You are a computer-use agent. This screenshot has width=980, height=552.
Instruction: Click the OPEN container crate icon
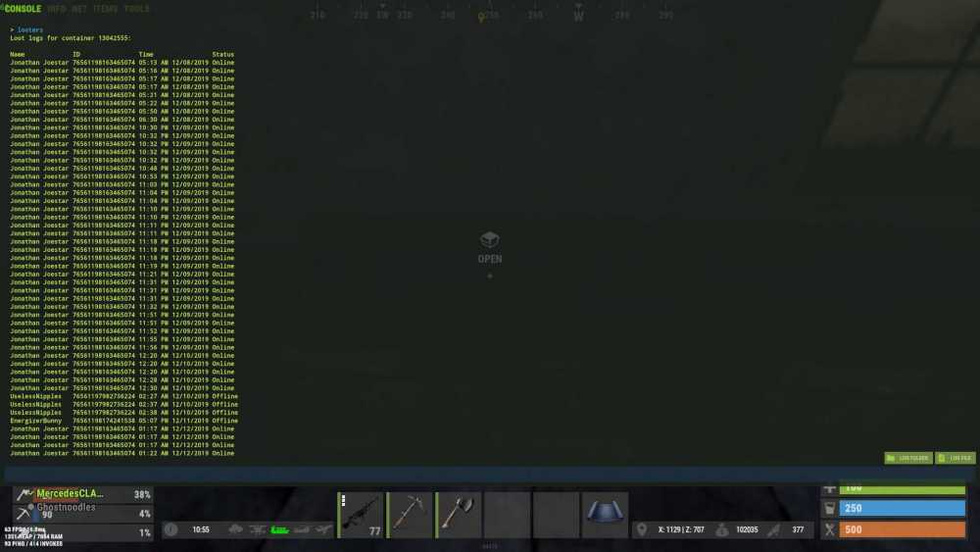[489, 241]
